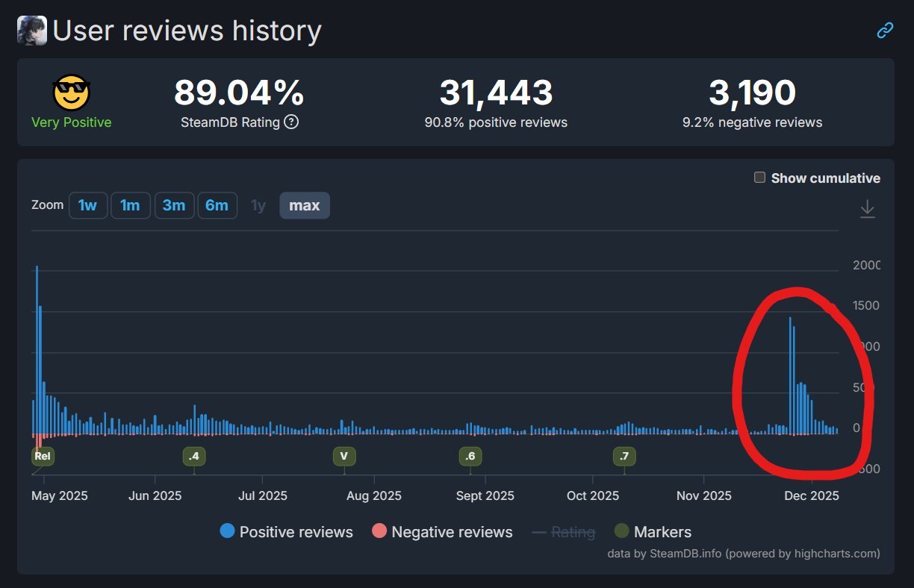
Task: Click the green Markers legend dot
Action: click(x=621, y=531)
